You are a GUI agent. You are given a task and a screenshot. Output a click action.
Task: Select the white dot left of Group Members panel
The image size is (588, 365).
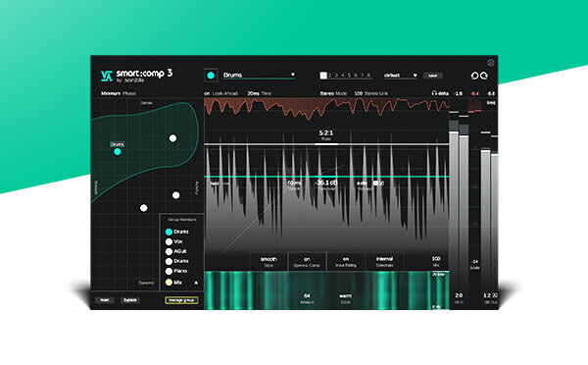(144, 208)
